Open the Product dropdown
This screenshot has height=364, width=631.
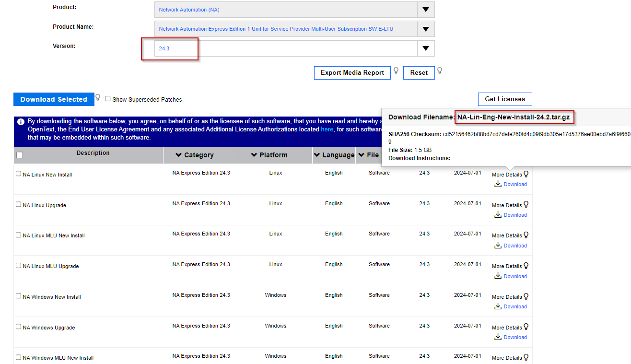[426, 10]
